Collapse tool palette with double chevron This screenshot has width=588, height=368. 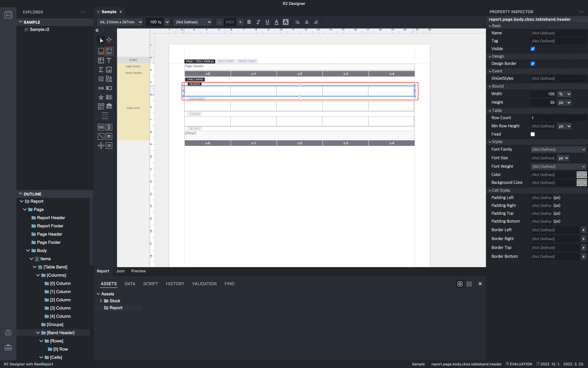[x=97, y=30]
